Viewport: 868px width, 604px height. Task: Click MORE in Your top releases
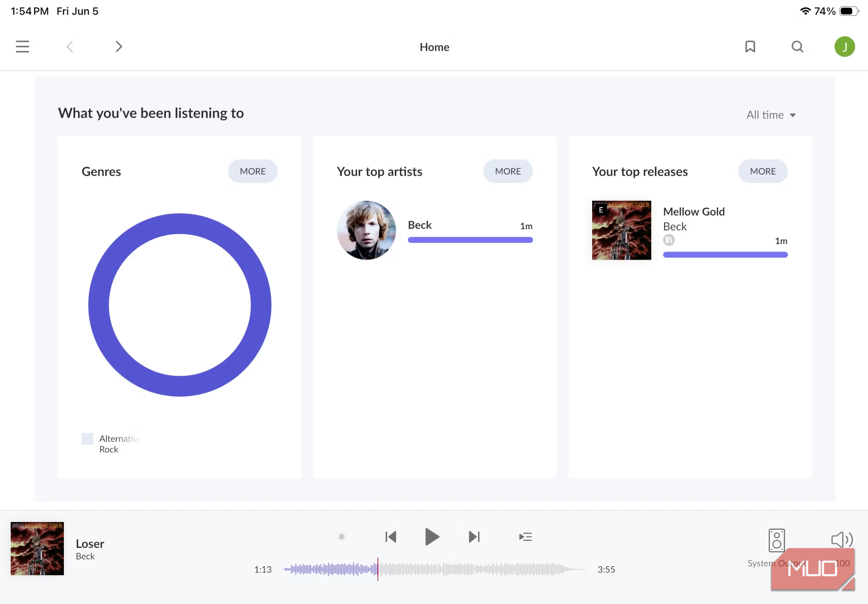[x=763, y=171]
